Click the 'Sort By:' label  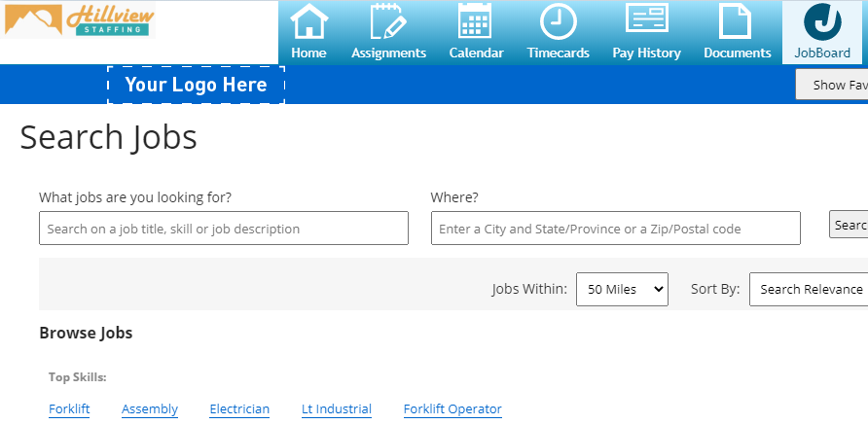(x=715, y=289)
